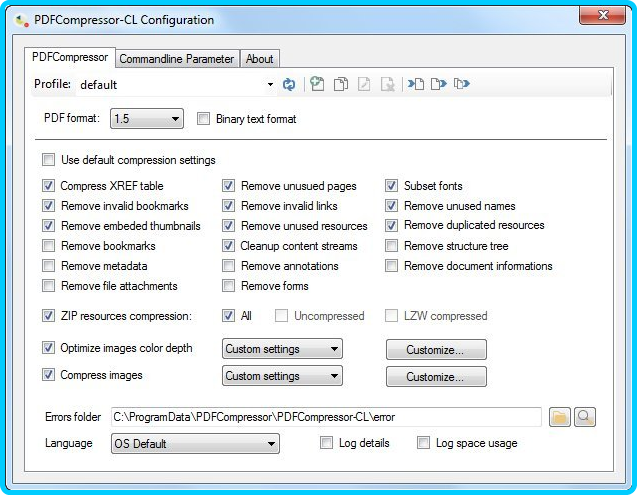
Task: Toggle Remove unused names
Action: tap(391, 206)
